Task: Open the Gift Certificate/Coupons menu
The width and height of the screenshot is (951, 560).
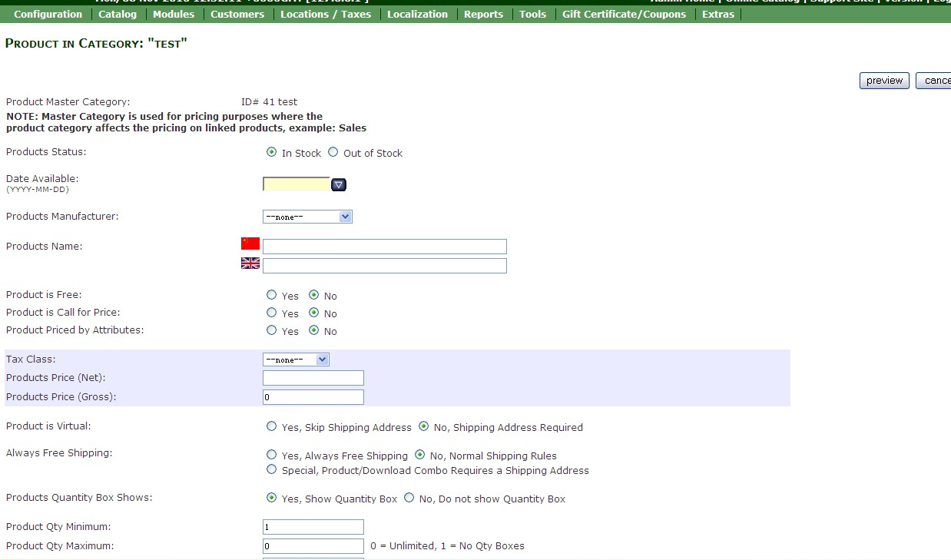Action: point(624,14)
